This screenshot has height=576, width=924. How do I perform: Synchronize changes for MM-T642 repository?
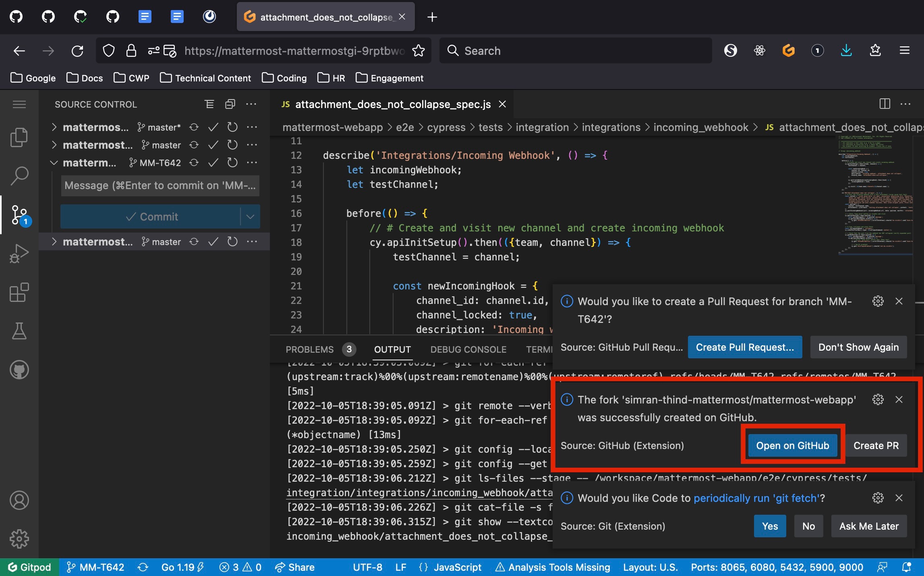(x=194, y=163)
